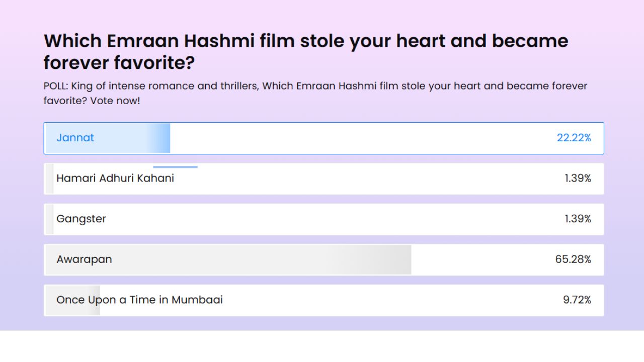Click the 9.72% result percentage
This screenshot has height=362, width=644.
click(x=577, y=300)
